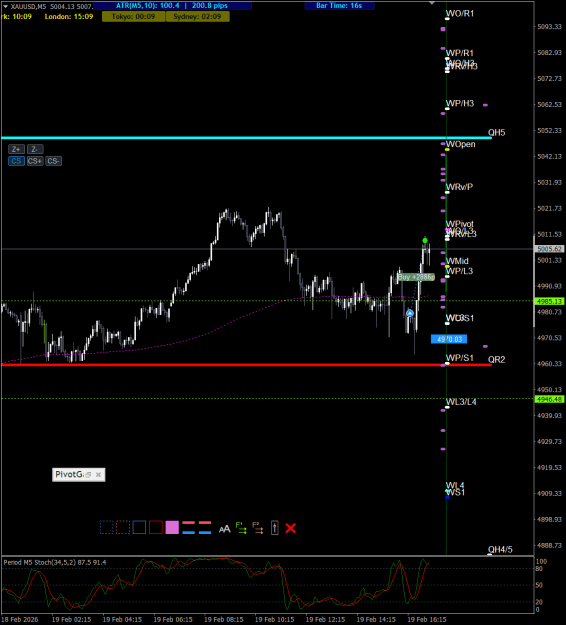The image size is (566, 625).
Task: Click the second red-blue double line tool
Action: (205, 527)
